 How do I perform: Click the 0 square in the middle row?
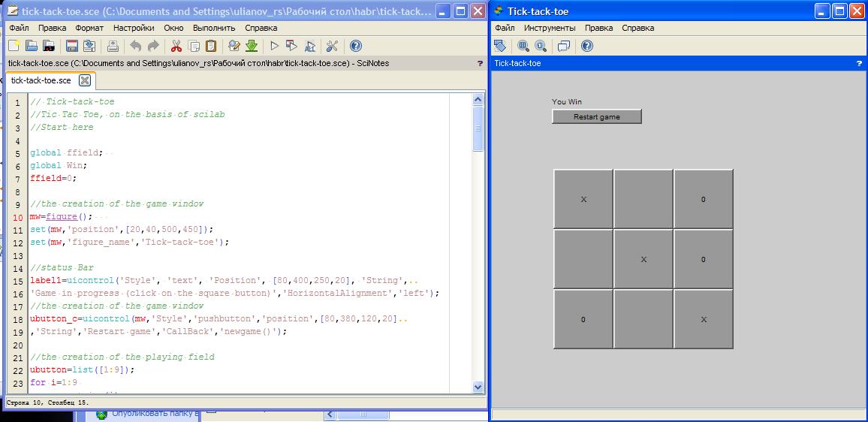704,259
